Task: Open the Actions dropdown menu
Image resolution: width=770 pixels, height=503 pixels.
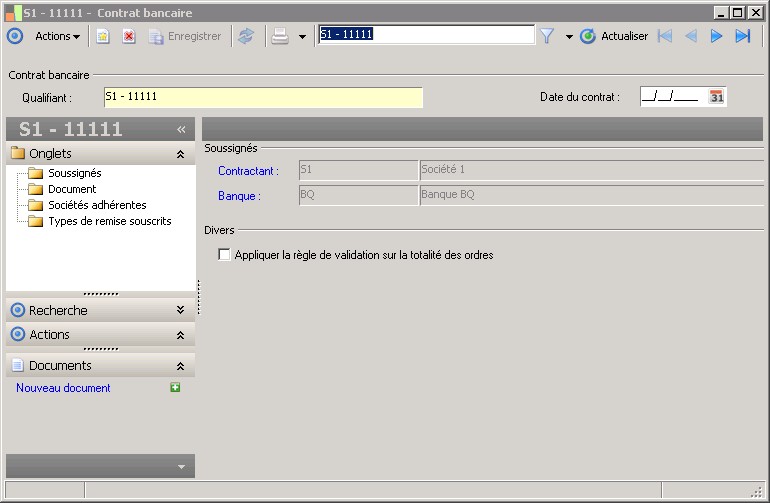Action: 58,36
